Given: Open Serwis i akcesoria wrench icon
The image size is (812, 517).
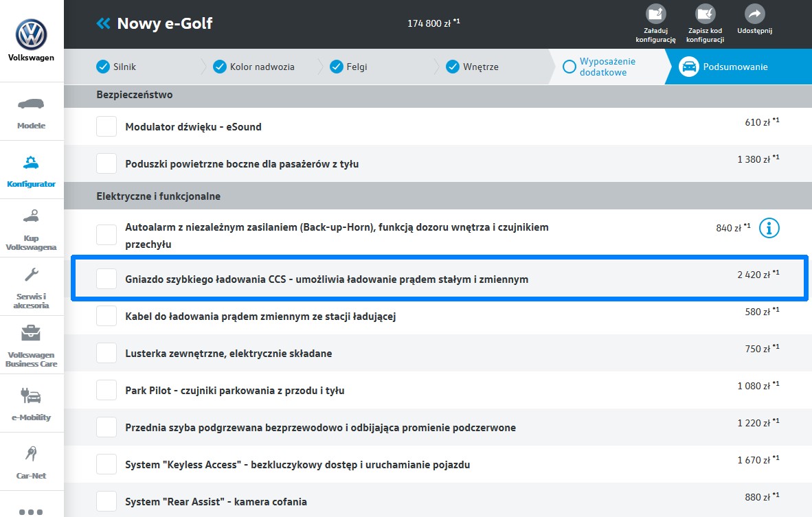Looking at the screenshot, I should 31,274.
